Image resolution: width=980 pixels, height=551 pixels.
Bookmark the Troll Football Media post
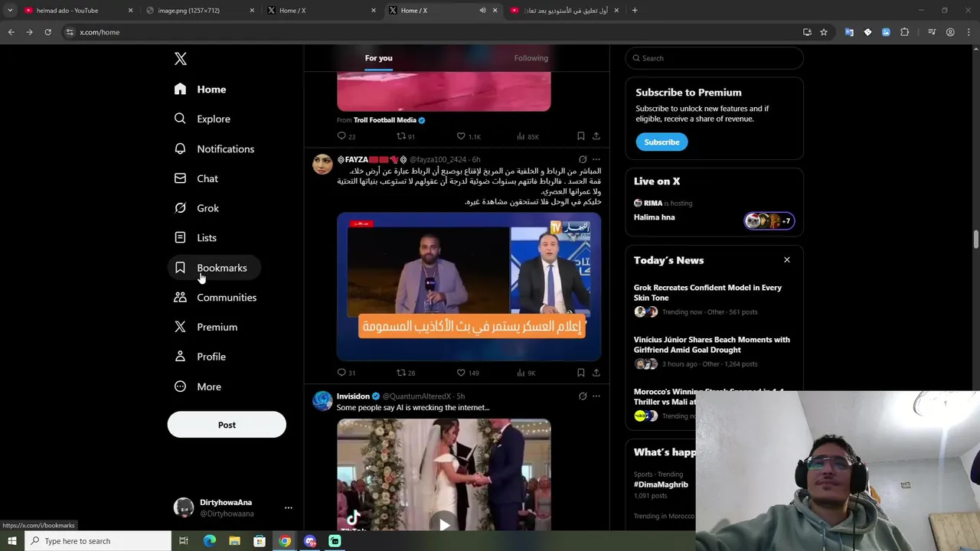click(581, 136)
